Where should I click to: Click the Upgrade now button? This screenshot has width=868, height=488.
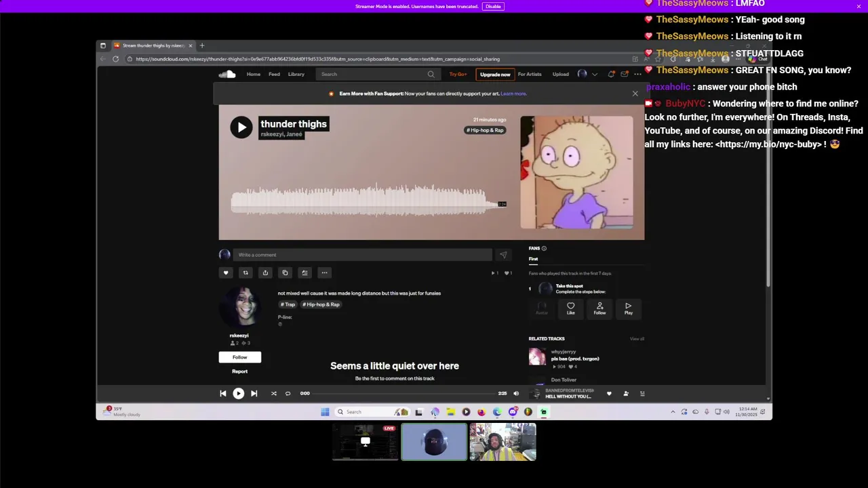pyautogui.click(x=495, y=75)
